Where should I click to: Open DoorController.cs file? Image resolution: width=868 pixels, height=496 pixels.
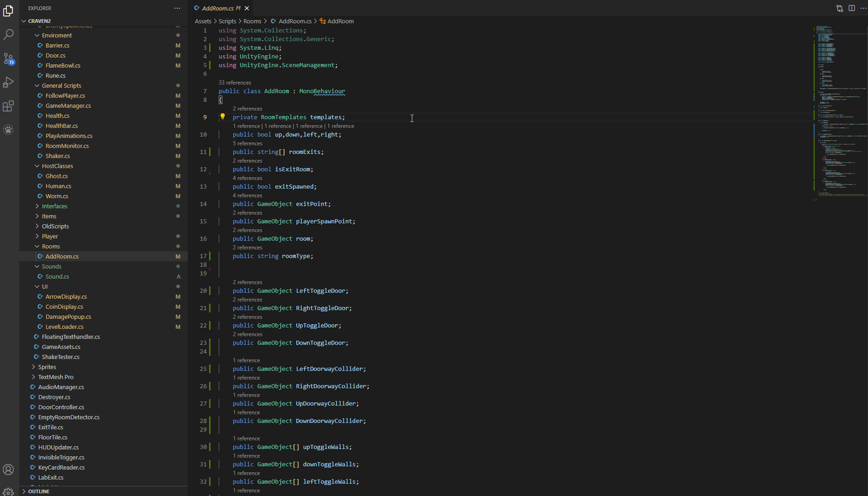[x=103, y=407]
